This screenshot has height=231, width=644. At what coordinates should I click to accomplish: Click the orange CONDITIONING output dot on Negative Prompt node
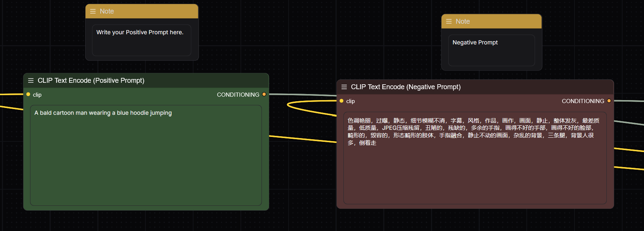(x=609, y=101)
